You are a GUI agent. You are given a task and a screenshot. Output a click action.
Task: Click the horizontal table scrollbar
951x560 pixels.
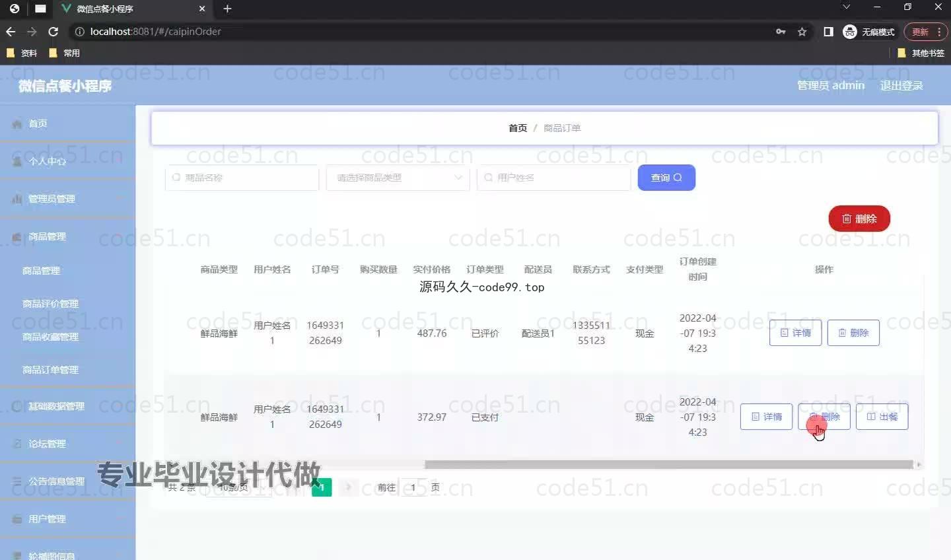668,465
